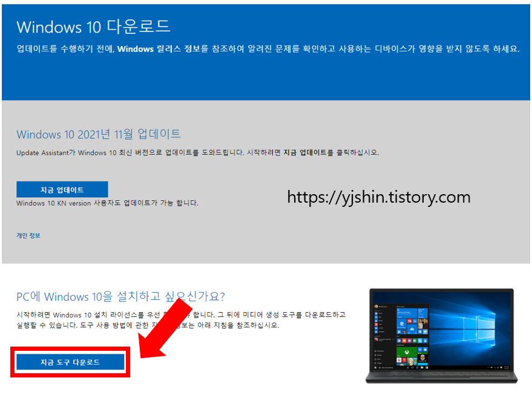Select the Windows 10 2021년 11월 업데이트 heading
This screenshot has height=395, width=532.
[x=99, y=134]
